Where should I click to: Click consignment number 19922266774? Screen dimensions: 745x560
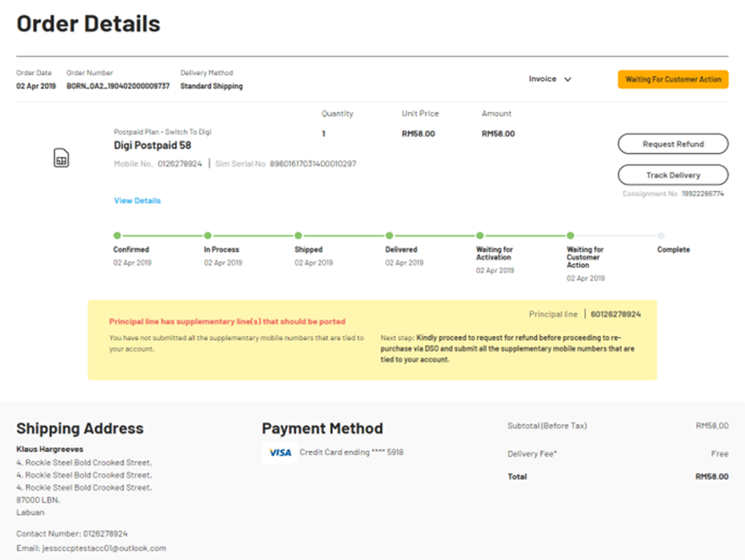click(x=703, y=194)
